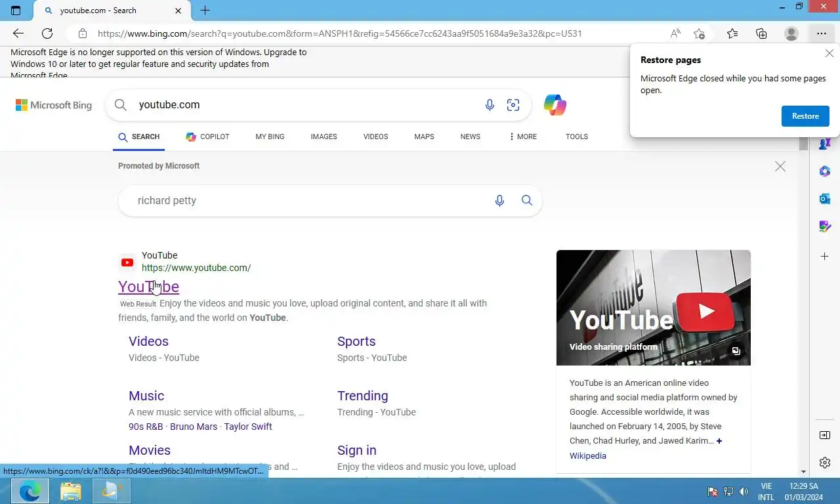Open visual search camera icon
Image resolution: width=840 pixels, height=504 pixels.
[x=513, y=105]
